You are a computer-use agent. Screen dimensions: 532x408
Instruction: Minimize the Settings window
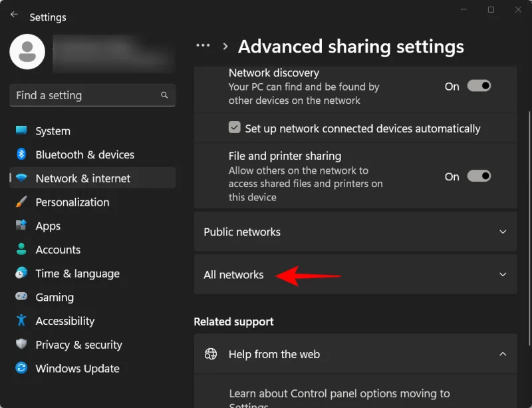click(464, 9)
